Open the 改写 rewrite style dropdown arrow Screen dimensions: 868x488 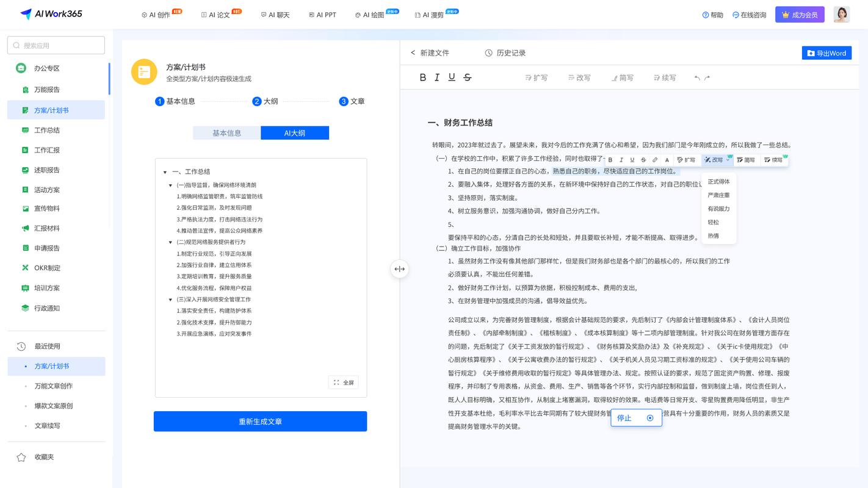coord(728,159)
